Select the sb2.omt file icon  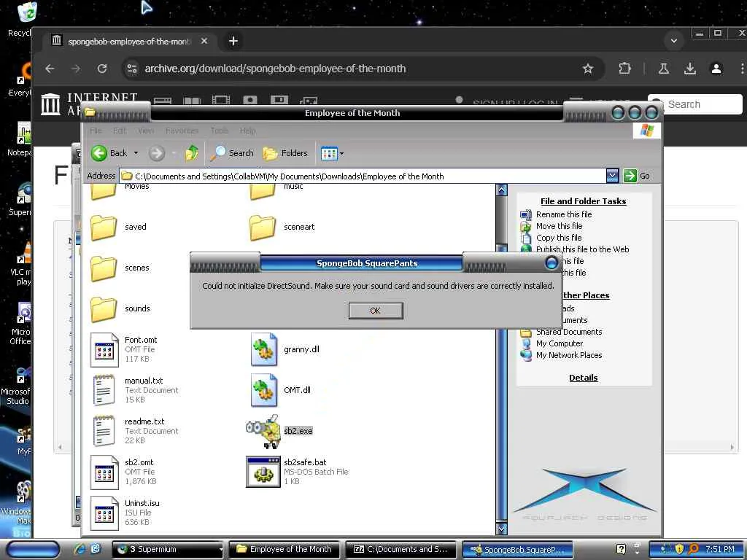[x=104, y=472]
